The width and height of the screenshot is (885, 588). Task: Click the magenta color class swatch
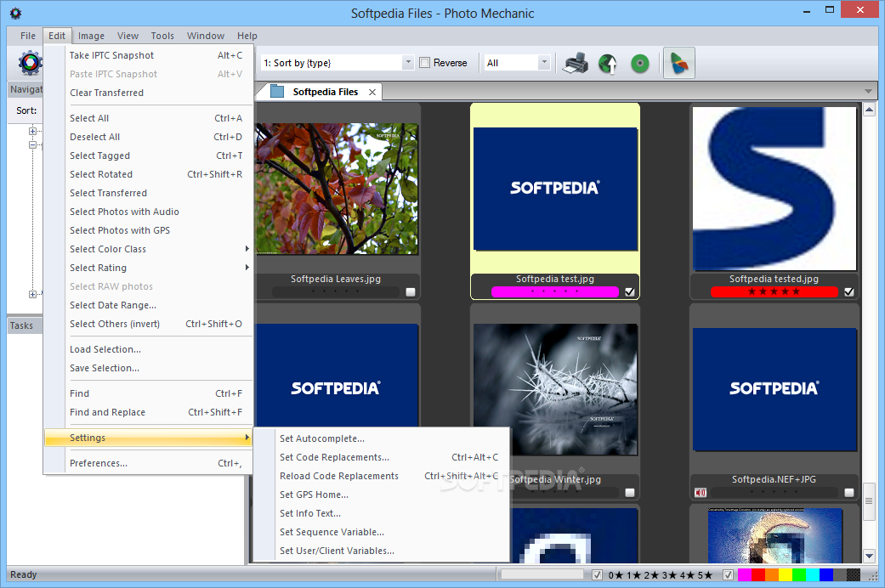pyautogui.click(x=745, y=575)
